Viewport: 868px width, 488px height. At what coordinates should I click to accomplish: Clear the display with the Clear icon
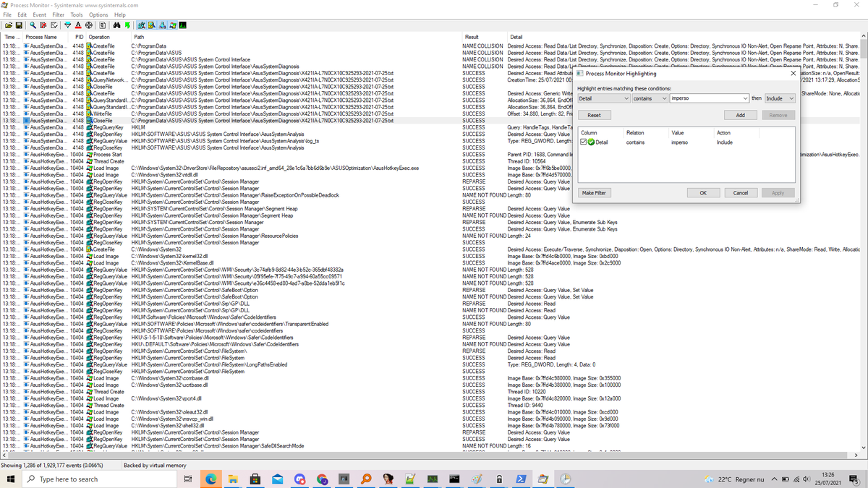(54, 25)
